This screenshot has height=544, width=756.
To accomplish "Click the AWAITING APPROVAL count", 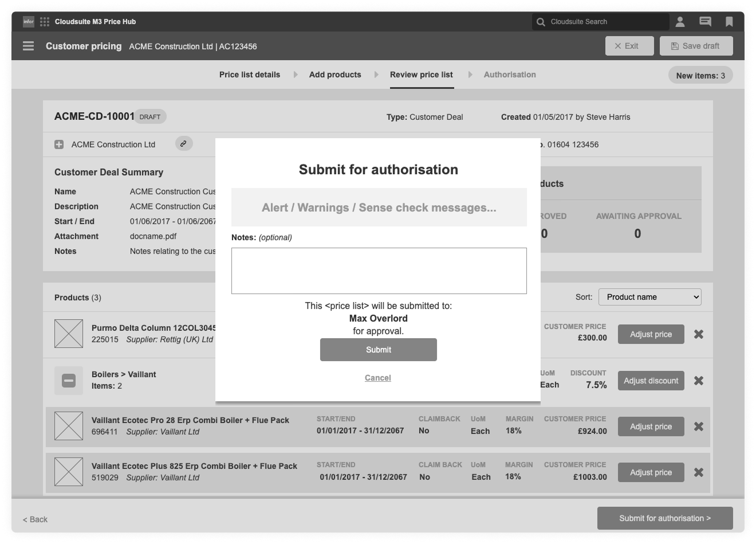I will 637,233.
